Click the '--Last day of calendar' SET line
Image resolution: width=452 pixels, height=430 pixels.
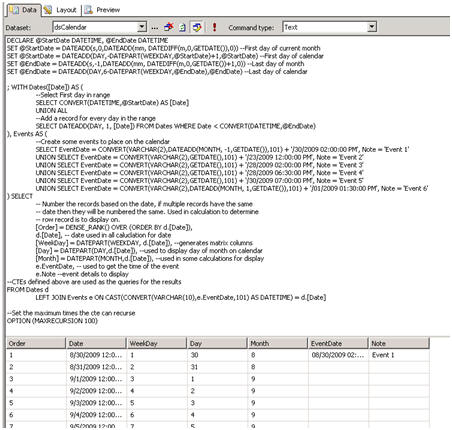click(157, 71)
